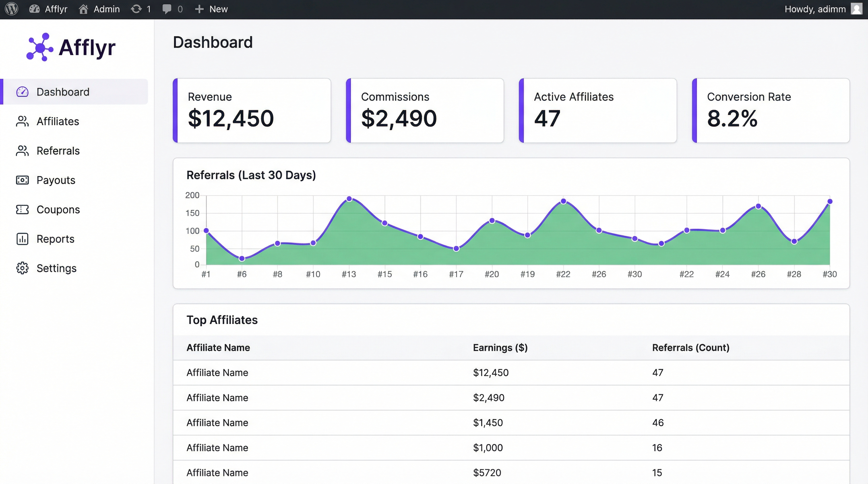Click the Afflyr network logo
868x484 pixels.
click(40, 47)
